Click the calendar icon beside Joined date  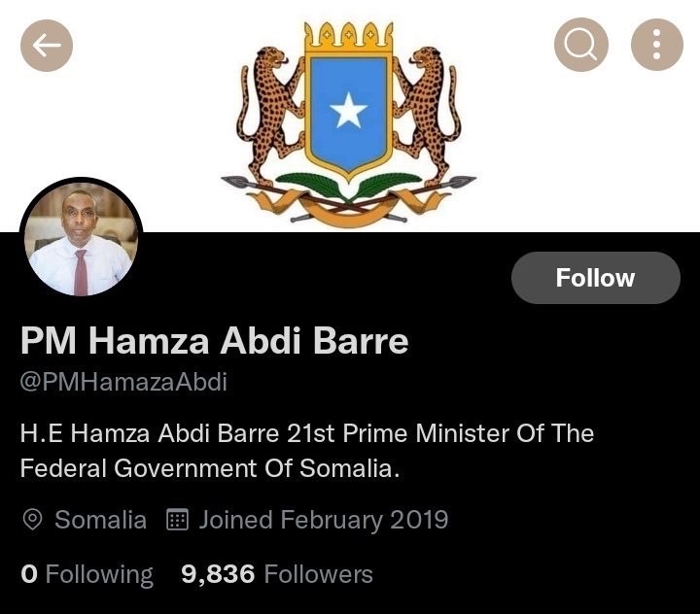[x=177, y=520]
